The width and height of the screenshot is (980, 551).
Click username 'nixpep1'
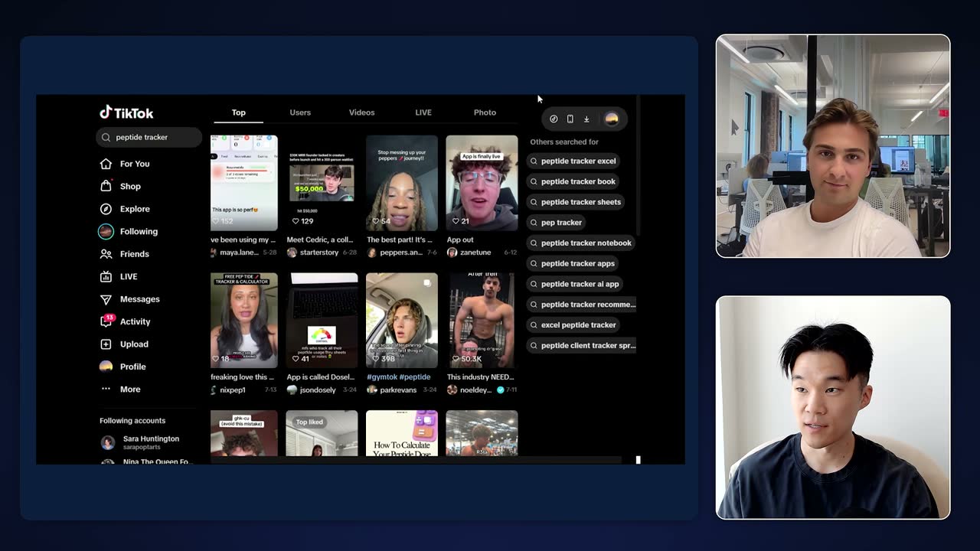coord(233,390)
